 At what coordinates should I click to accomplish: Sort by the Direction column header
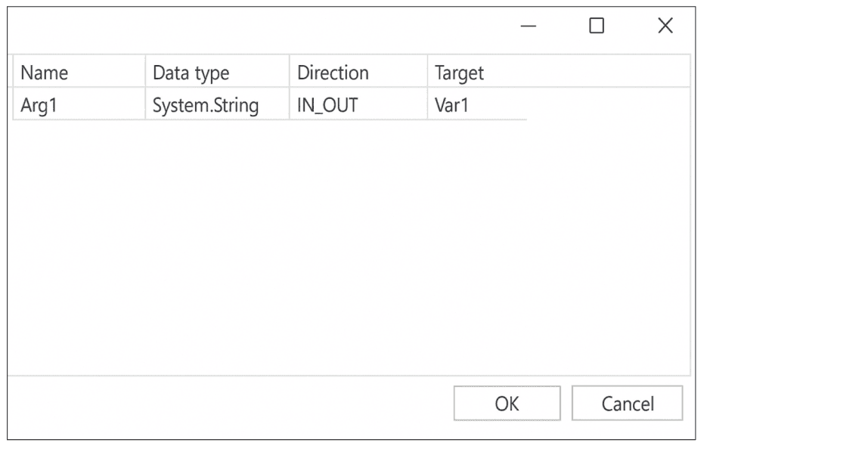(x=358, y=73)
